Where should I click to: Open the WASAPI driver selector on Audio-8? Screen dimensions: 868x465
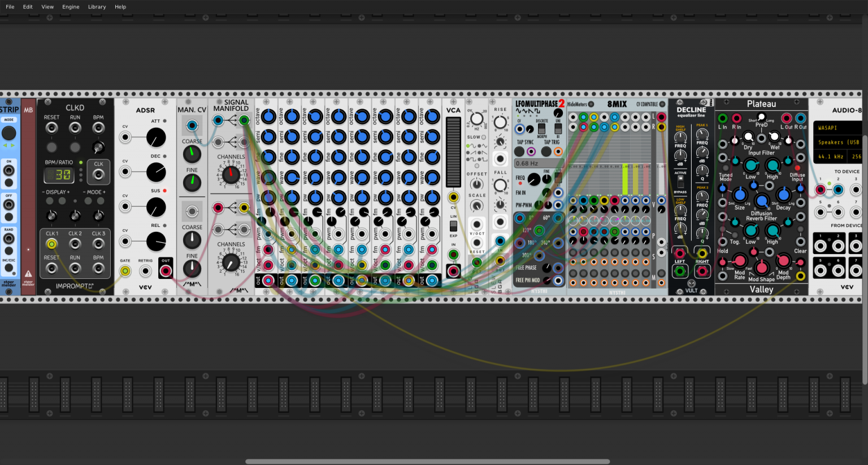click(838, 128)
